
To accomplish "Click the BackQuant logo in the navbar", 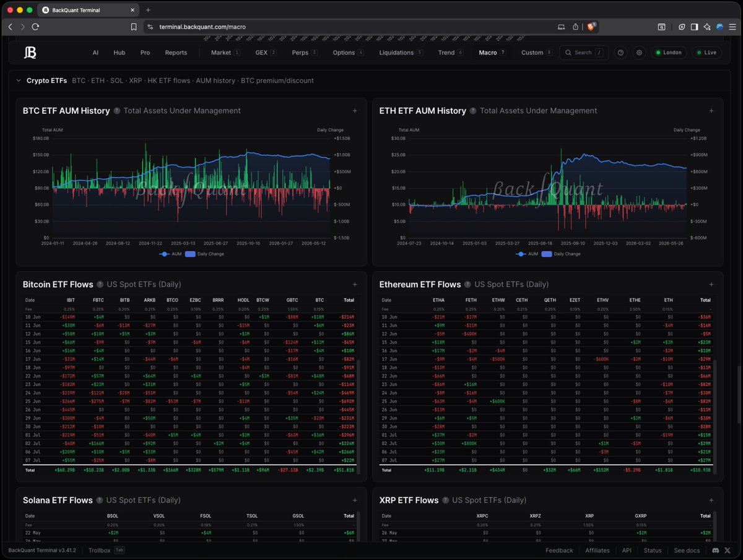I will tap(30, 53).
